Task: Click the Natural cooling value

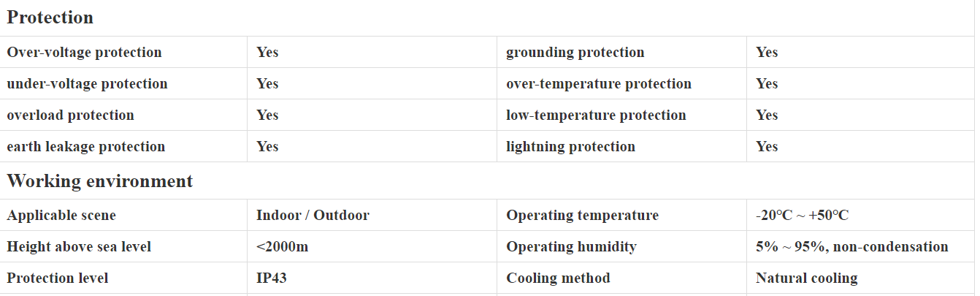Action: (806, 278)
